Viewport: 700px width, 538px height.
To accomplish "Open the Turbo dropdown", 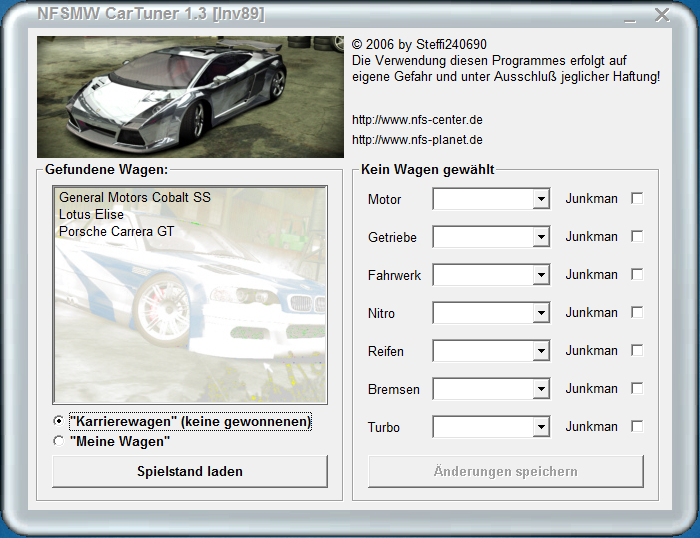I will coord(541,427).
